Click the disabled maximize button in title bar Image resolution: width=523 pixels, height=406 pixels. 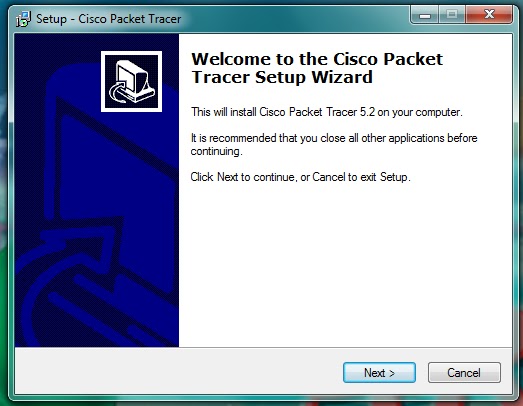click(x=452, y=15)
